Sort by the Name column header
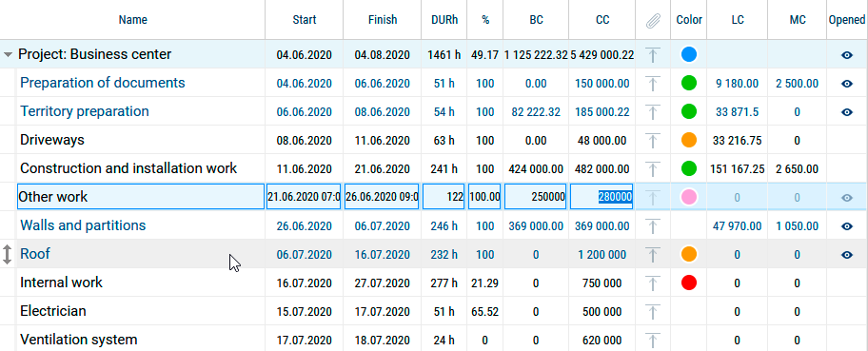868x351 pixels. [133, 20]
